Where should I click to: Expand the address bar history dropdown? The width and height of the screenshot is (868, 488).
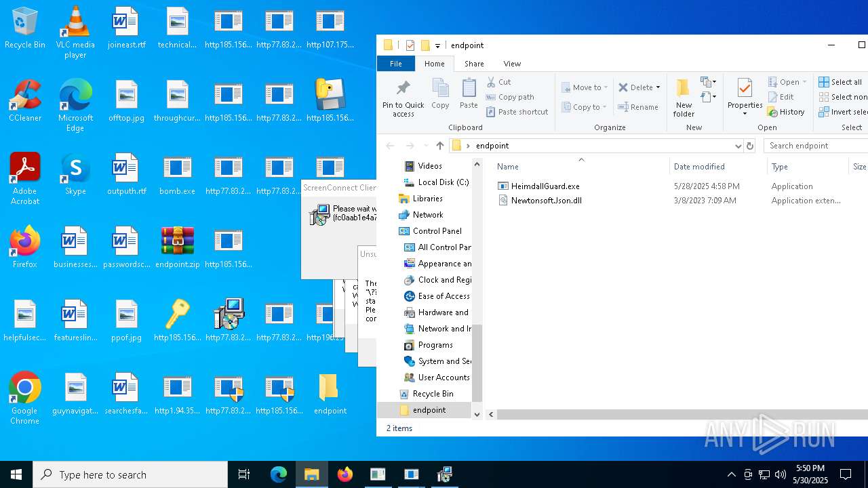(x=738, y=146)
